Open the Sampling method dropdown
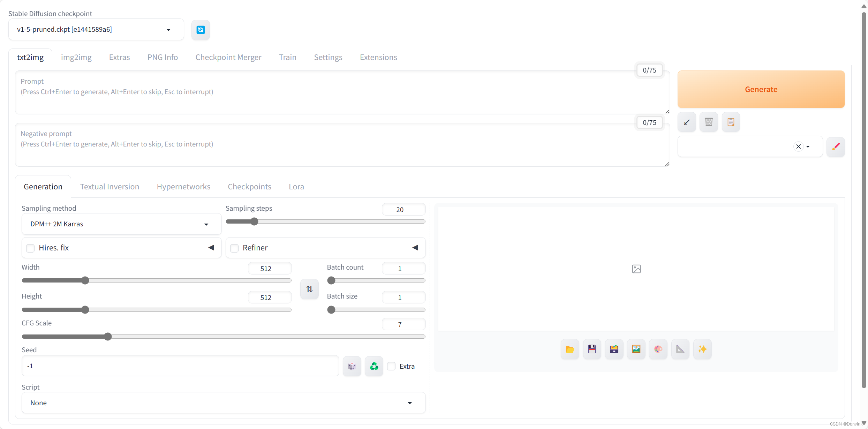868x429 pixels. (121, 224)
